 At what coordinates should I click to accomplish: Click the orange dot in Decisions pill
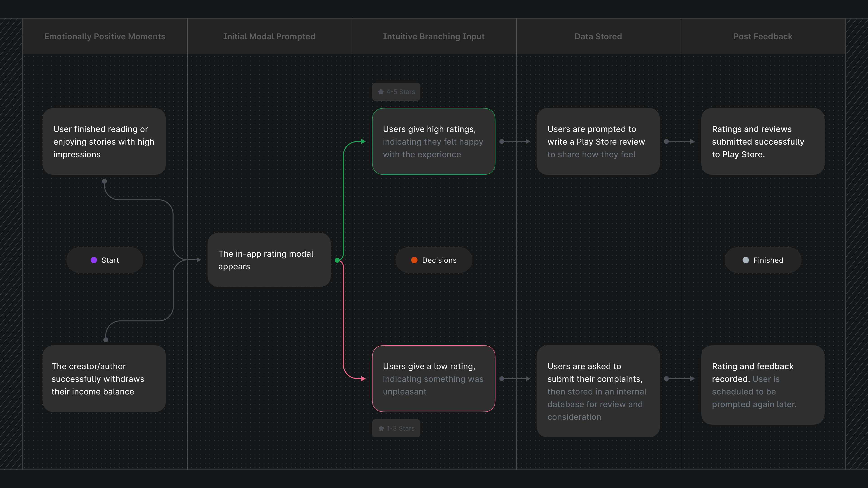(414, 260)
